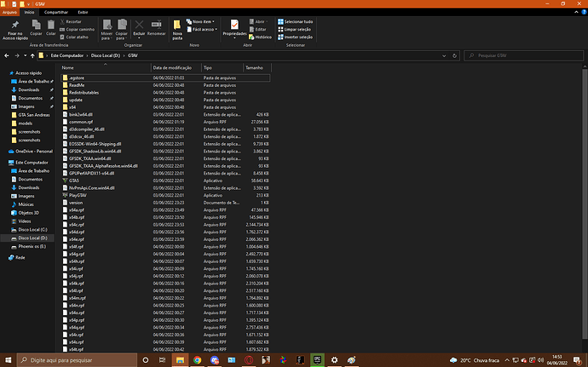Screen dimensions: 588x367
Task: Open recent locations dropdown arrow
Action: [x=25, y=55]
